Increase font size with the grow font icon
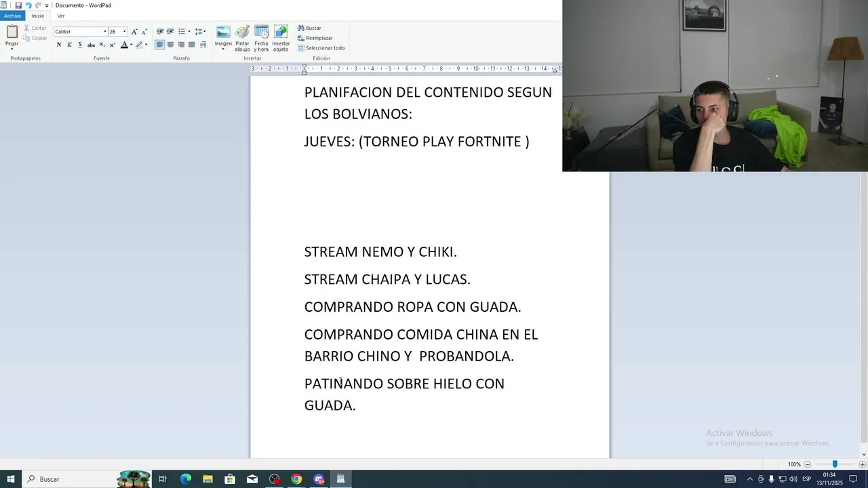868x488 pixels. click(x=134, y=32)
